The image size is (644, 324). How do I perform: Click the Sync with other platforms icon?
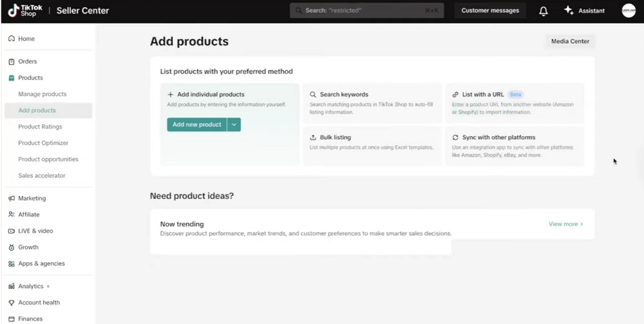[x=455, y=138]
